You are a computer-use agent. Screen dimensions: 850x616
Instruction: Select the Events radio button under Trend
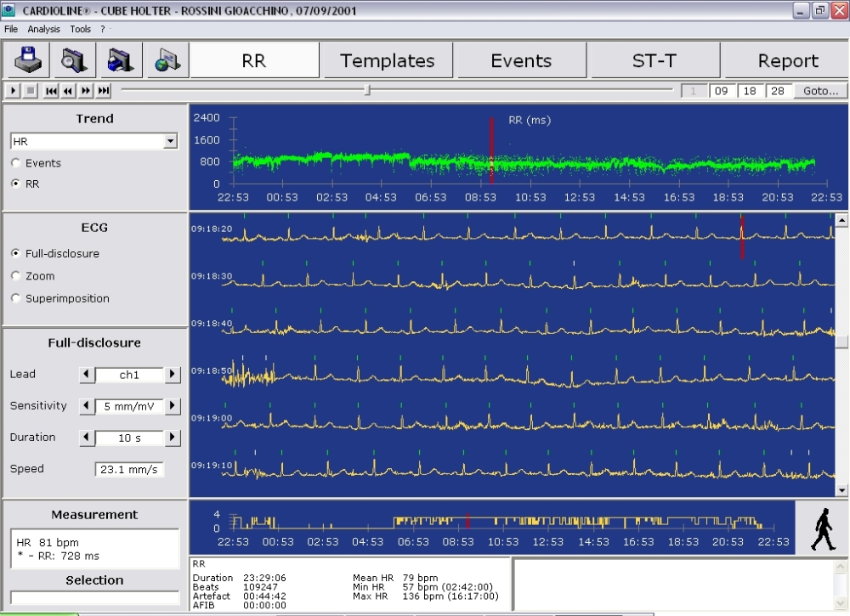coord(16,163)
